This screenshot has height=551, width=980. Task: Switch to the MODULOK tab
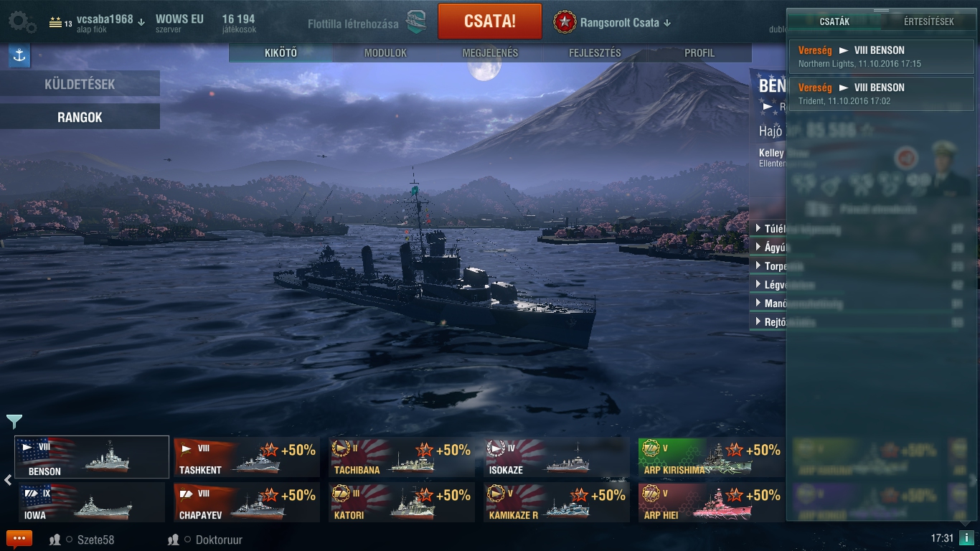click(x=385, y=53)
